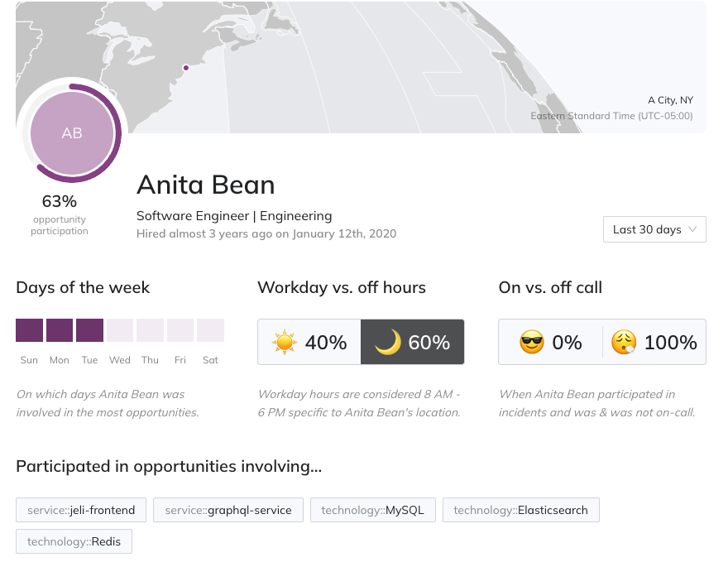Select the Tuesday day square
728x567 pixels.
coord(89,330)
